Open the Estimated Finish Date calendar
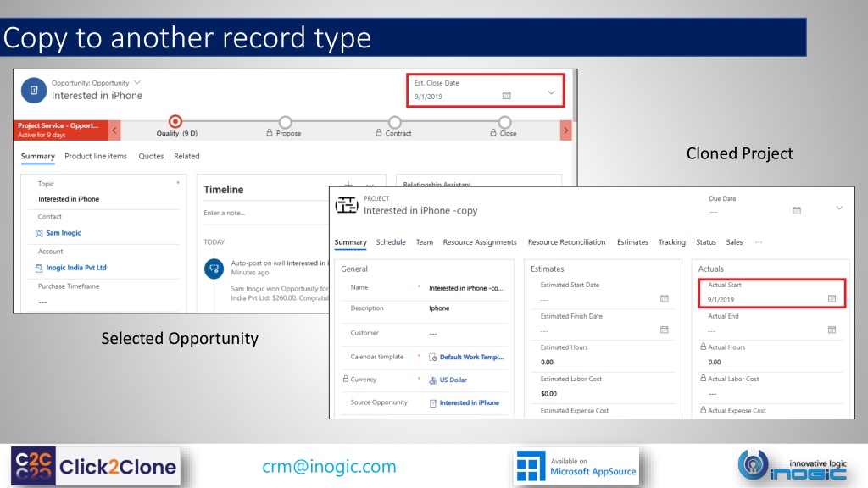The width and height of the screenshot is (868, 488). (665, 330)
